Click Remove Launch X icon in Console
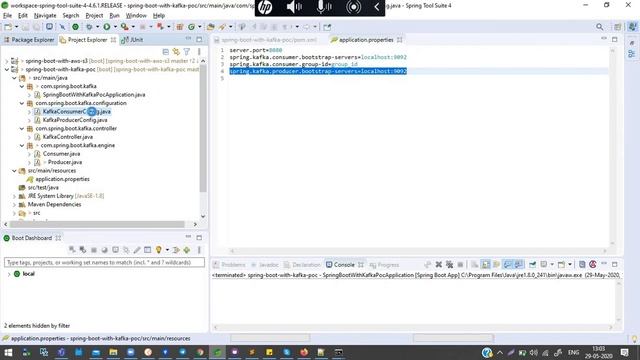 pyautogui.click(x=439, y=264)
